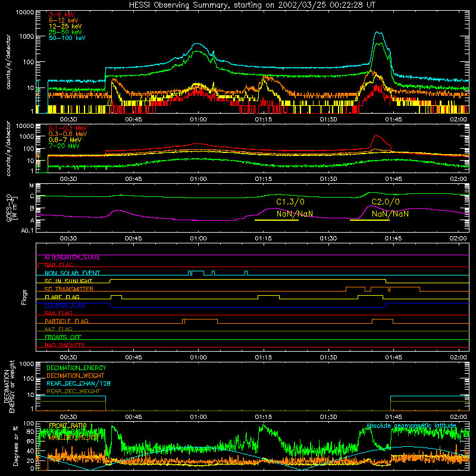This screenshot has width=476, height=476.
Task: Click the M class tick on GOES axis
Action: pyautogui.click(x=32, y=186)
